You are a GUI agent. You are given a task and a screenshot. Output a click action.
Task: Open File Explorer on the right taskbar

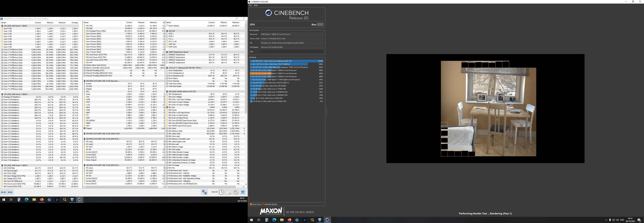point(282,220)
